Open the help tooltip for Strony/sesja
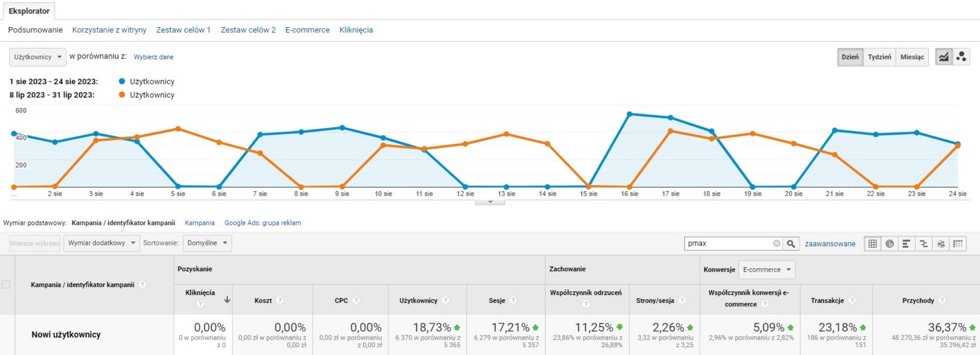Viewport: 980px width, 355px height. (682, 301)
